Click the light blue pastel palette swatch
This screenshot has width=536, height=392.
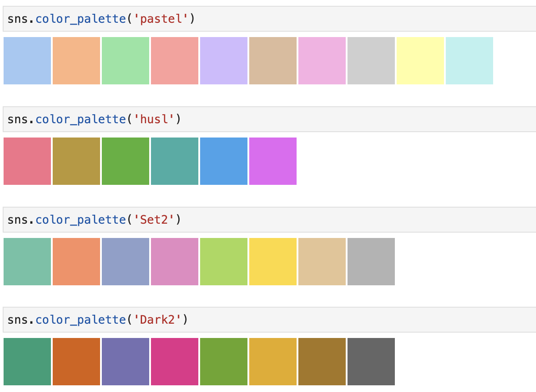[x=27, y=61]
